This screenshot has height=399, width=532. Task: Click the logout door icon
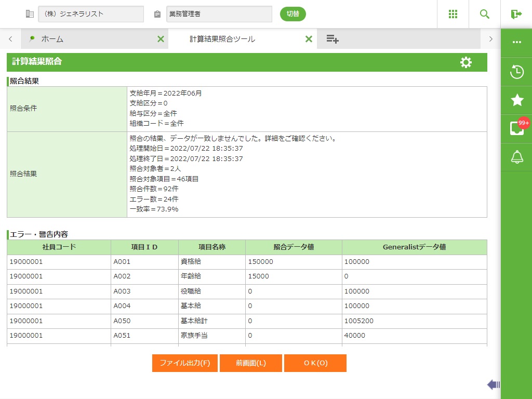coord(516,14)
